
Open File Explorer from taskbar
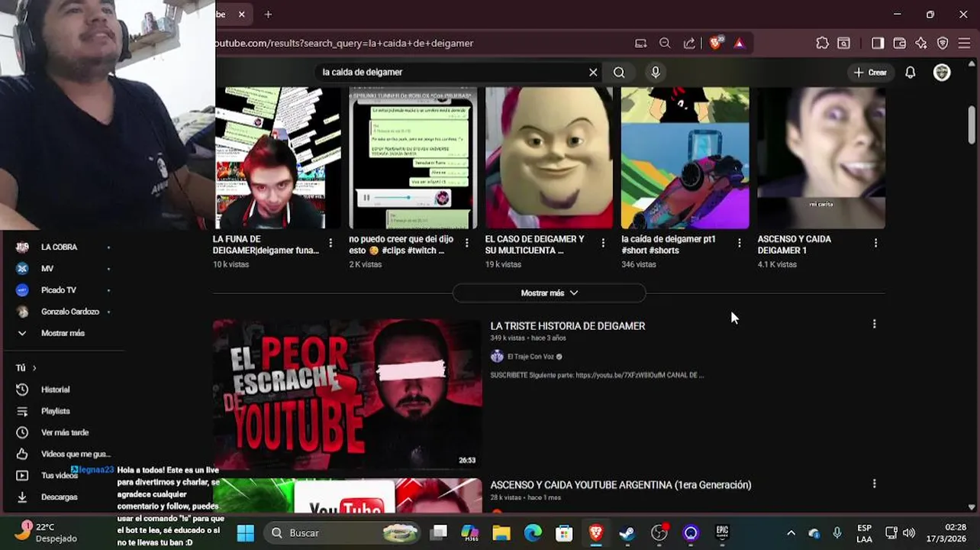[501, 532]
